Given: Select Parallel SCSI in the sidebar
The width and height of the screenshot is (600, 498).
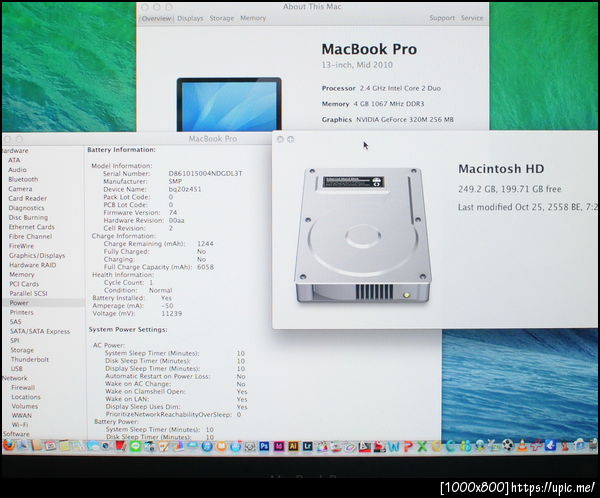Looking at the screenshot, I should (x=28, y=294).
